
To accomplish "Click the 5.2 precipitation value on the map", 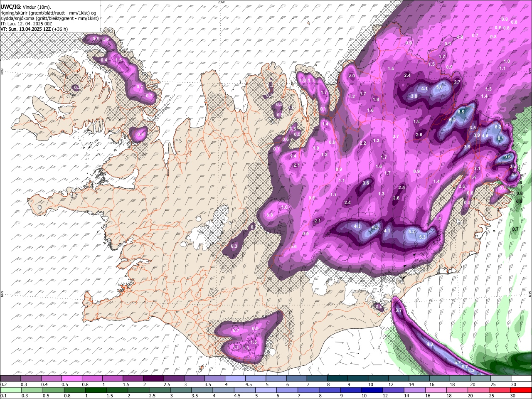I will pos(412,232).
